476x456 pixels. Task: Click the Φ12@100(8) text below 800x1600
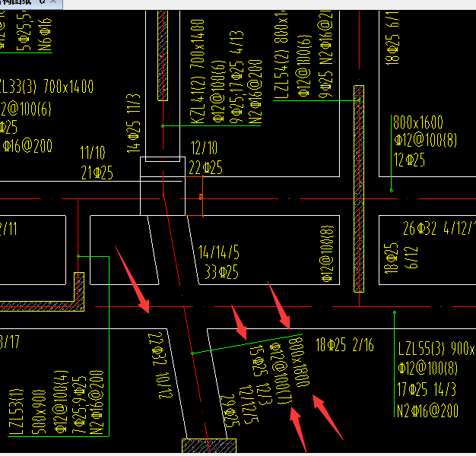click(425, 141)
